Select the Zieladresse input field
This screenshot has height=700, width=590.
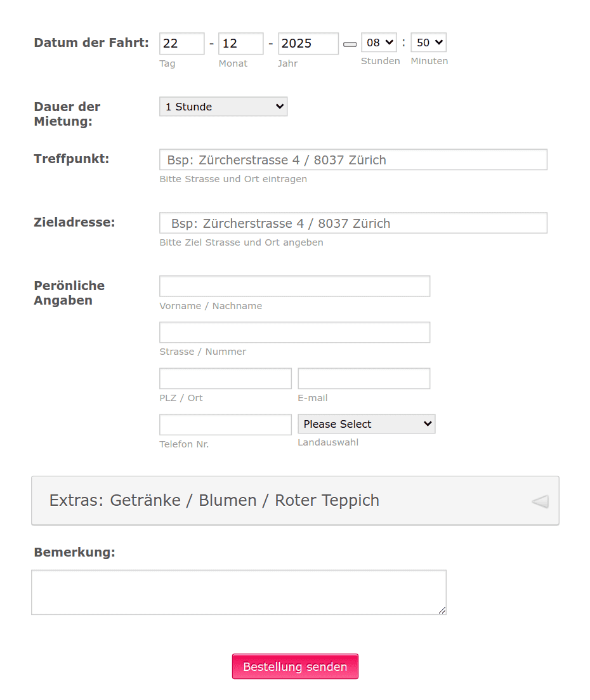pos(353,223)
